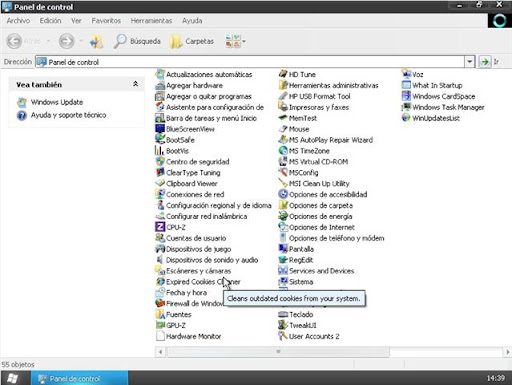Viewport: 512px width, 385px height.
Task: Open Opciones de Internet icon
Action: click(283, 227)
